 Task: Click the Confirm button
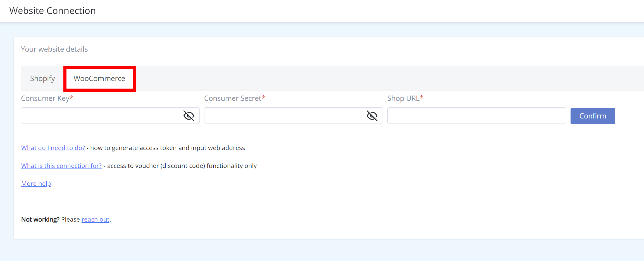pos(593,116)
